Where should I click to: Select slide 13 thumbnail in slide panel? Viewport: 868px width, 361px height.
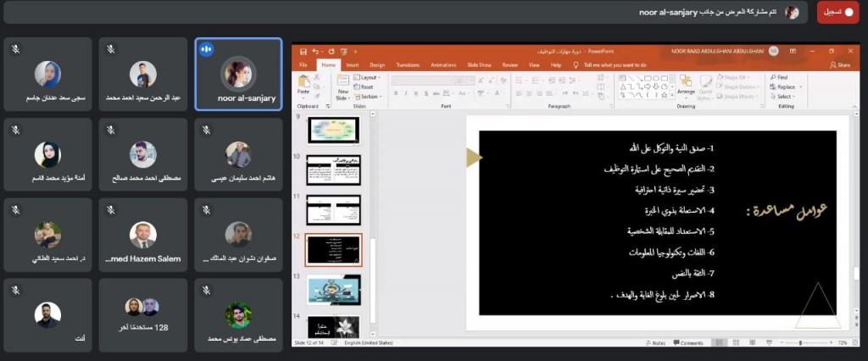(333, 288)
